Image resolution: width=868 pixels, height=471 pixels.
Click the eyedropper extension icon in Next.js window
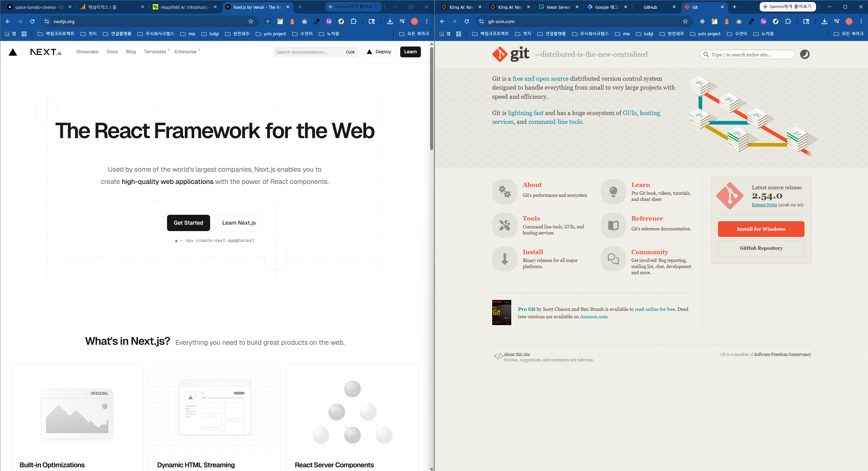(x=317, y=21)
